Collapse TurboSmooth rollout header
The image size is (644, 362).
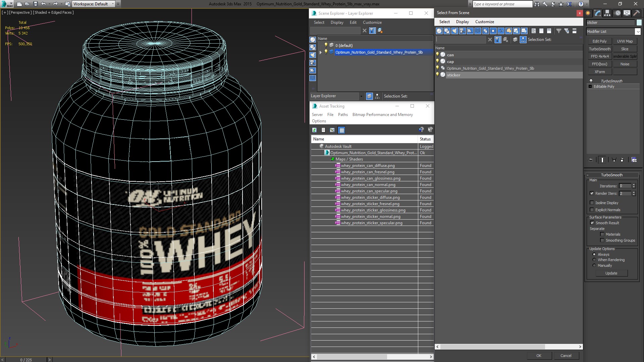pos(612,175)
